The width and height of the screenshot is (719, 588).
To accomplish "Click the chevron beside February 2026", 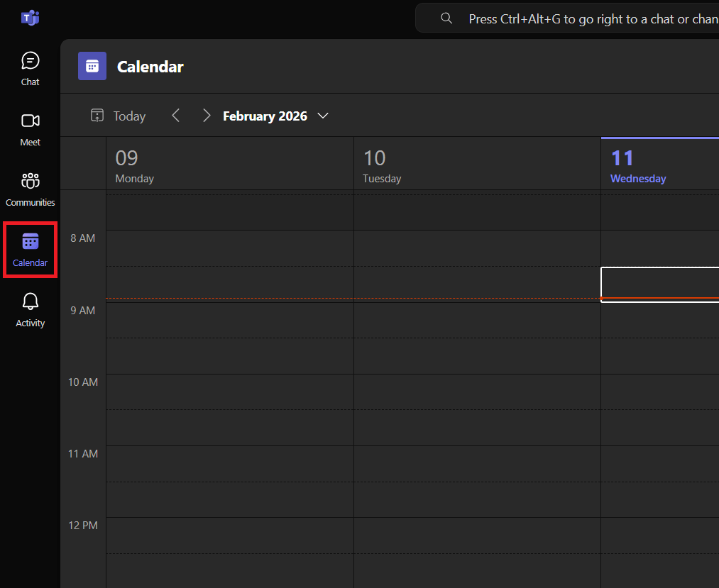I will 323,116.
